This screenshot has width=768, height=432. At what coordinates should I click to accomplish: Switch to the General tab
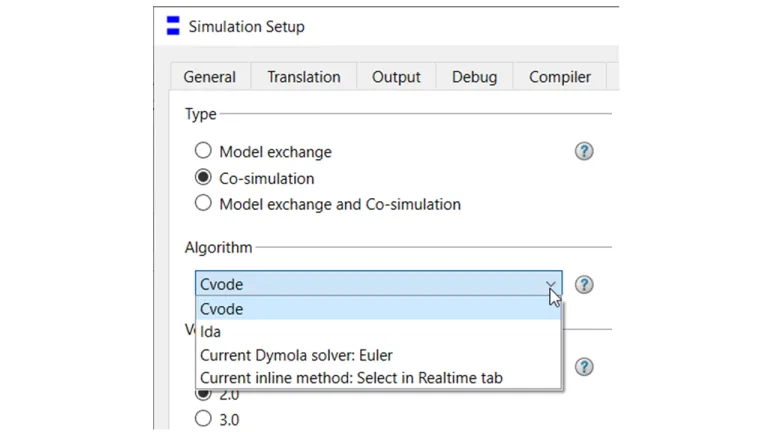tap(210, 77)
